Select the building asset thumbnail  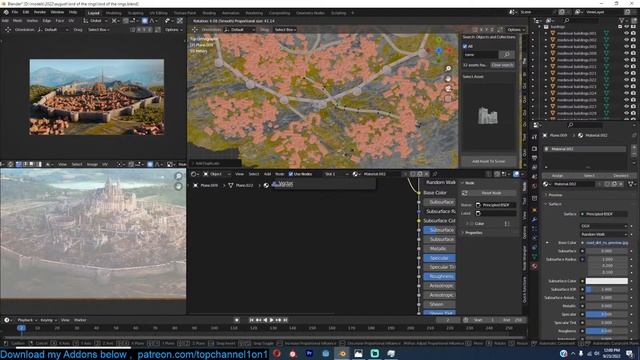(488, 116)
